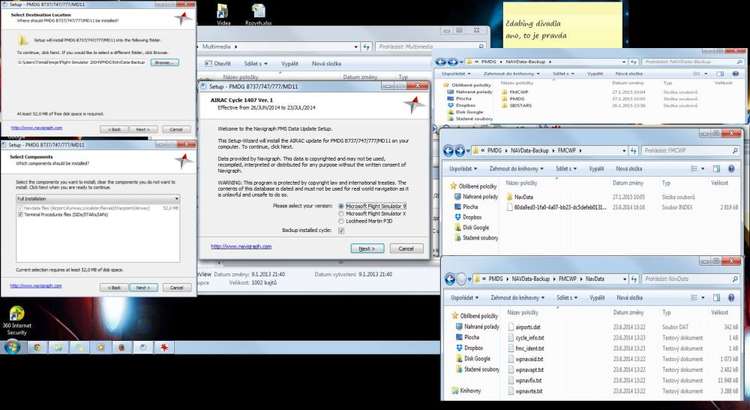Click Vypálit in NAVData-Backup window

tap(595, 74)
